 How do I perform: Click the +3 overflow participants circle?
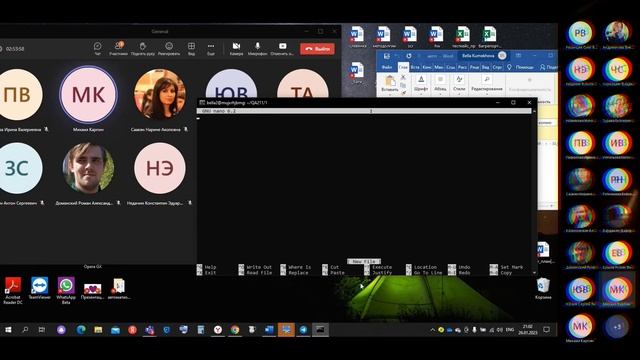click(x=617, y=327)
